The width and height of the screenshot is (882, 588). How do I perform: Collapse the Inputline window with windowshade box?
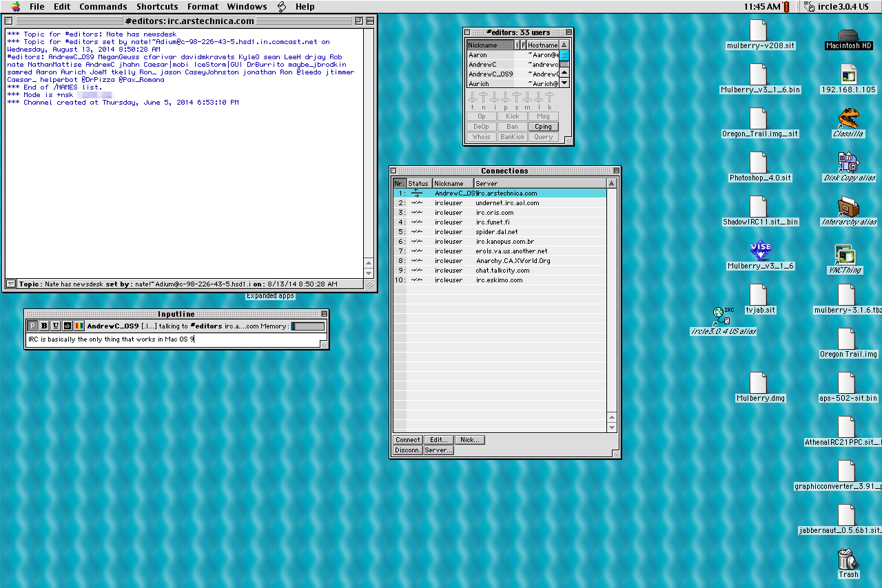[323, 313]
